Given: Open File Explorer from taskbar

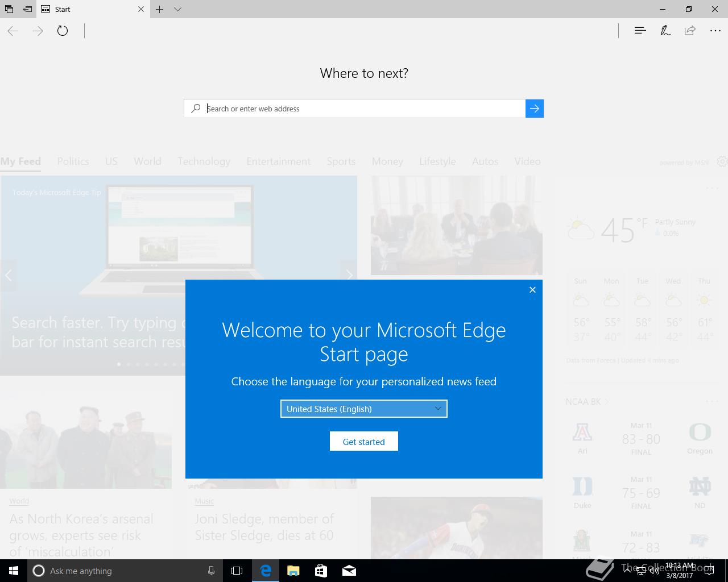Looking at the screenshot, I should (293, 571).
